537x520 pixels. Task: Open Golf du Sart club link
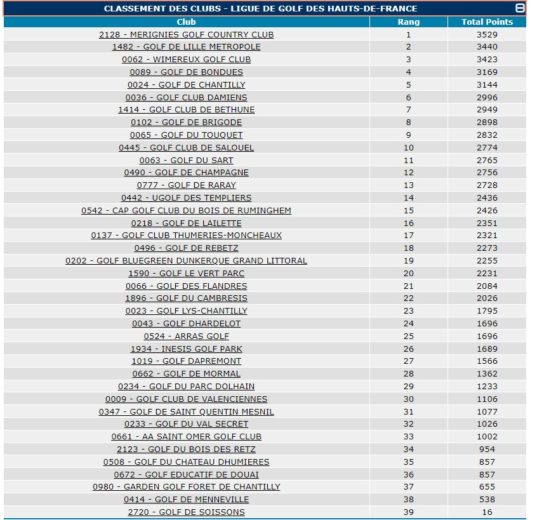click(186, 161)
